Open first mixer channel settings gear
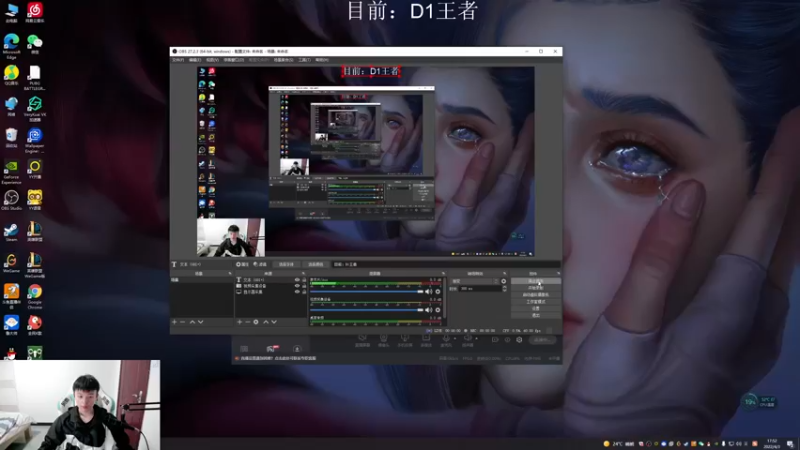The height and width of the screenshot is (450, 800). pyautogui.click(x=438, y=292)
